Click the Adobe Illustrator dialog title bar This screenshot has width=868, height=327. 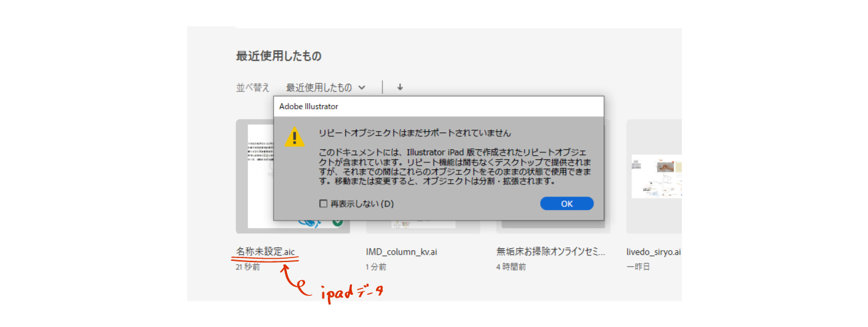(439, 106)
